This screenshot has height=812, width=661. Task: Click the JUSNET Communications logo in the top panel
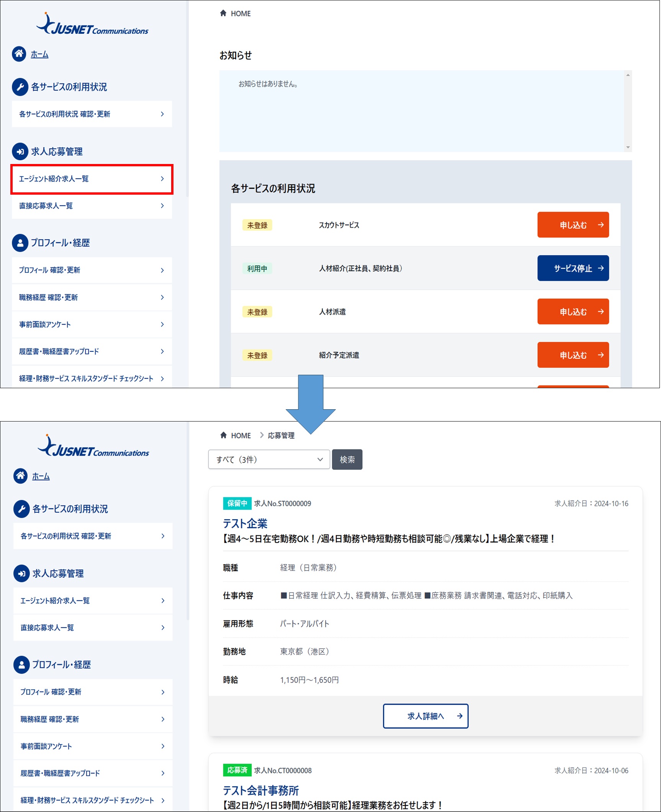click(x=92, y=25)
